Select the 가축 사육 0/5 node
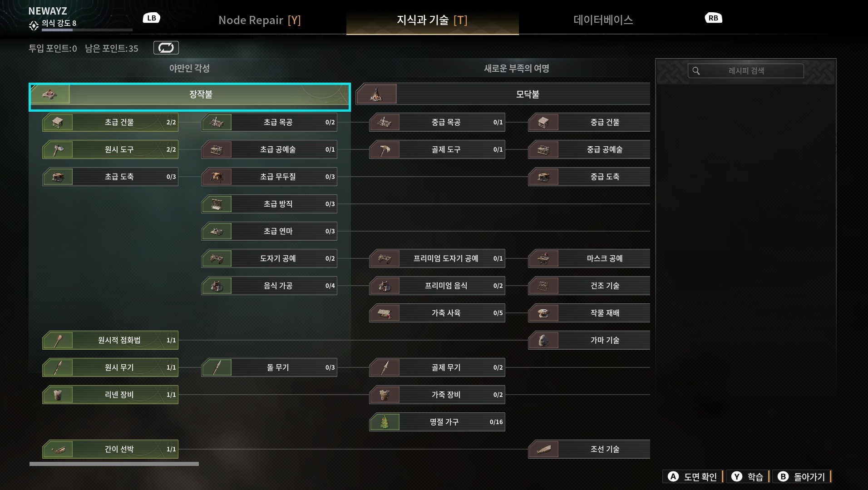Screen dimensions: 868x490 [437, 313]
